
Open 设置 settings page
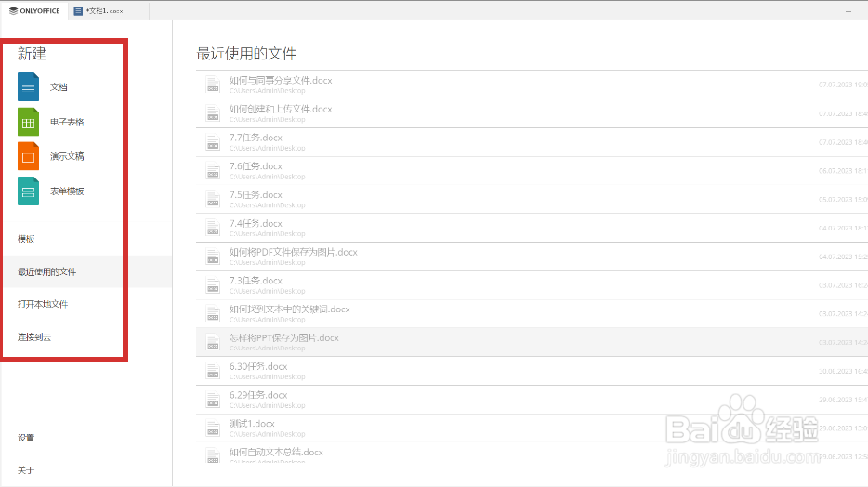[x=26, y=438]
